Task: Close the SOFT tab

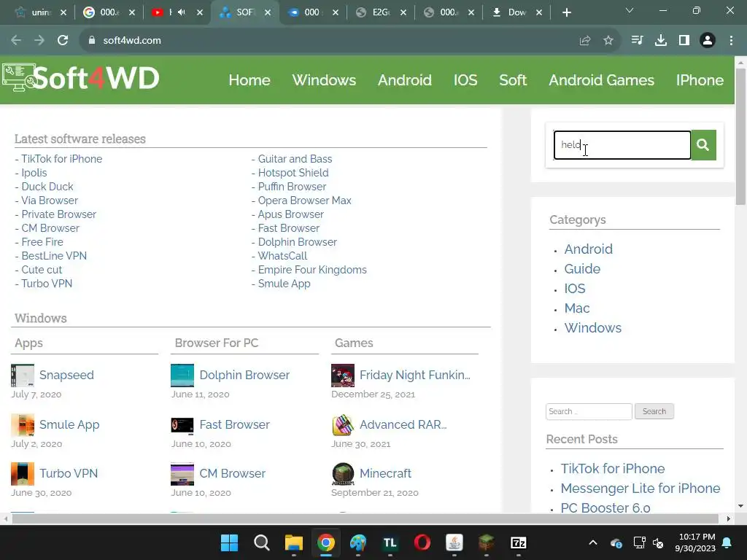Action: pos(268,12)
